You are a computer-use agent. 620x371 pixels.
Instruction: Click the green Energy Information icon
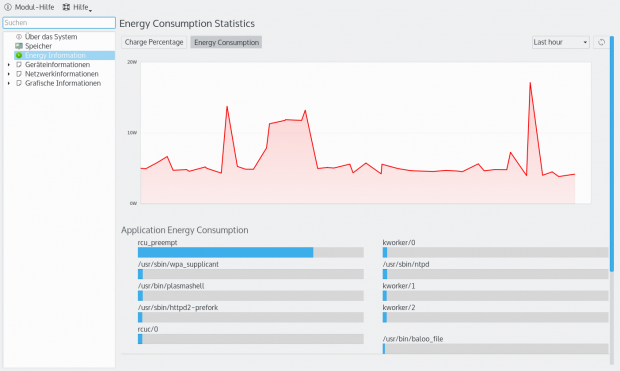coord(19,55)
